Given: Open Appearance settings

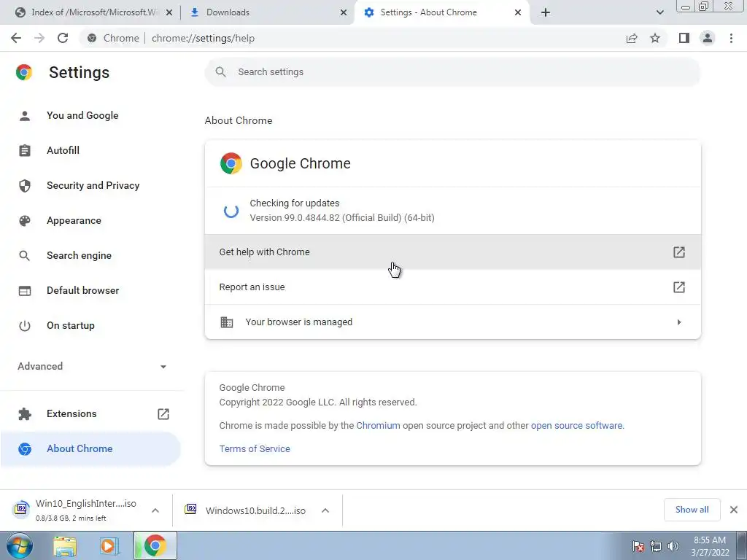Looking at the screenshot, I should click(x=74, y=220).
